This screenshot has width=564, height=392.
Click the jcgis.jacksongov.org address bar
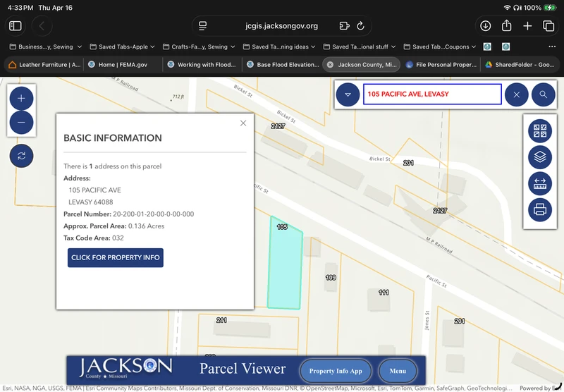(281, 26)
